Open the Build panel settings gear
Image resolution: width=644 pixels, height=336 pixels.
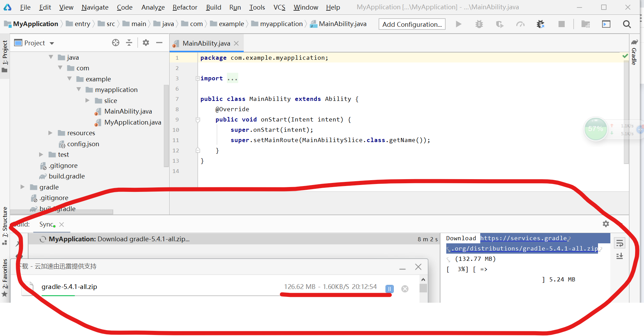click(x=606, y=224)
